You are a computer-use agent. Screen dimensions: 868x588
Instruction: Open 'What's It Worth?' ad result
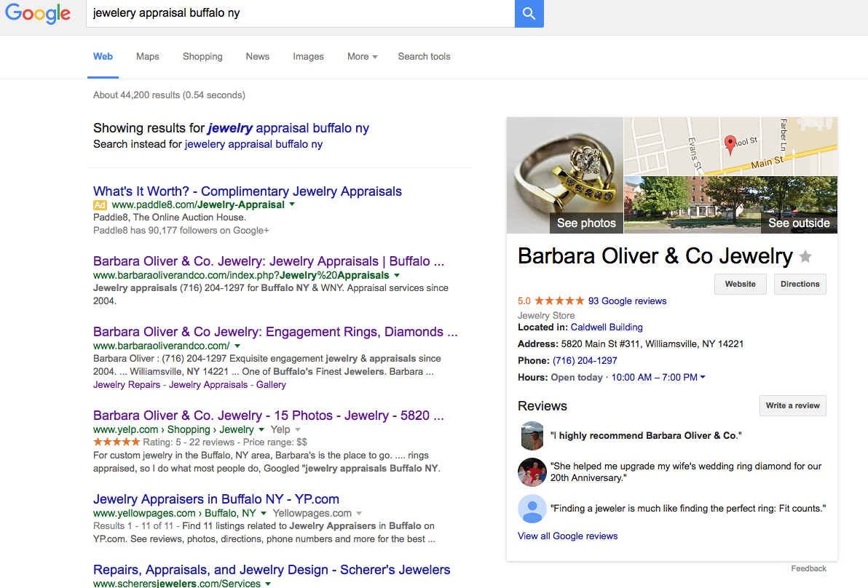click(x=248, y=191)
